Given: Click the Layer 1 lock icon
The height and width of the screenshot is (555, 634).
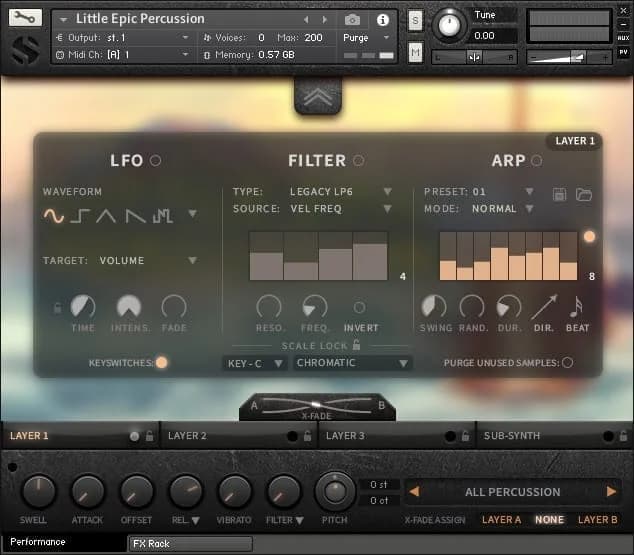Looking at the screenshot, I should 149,436.
